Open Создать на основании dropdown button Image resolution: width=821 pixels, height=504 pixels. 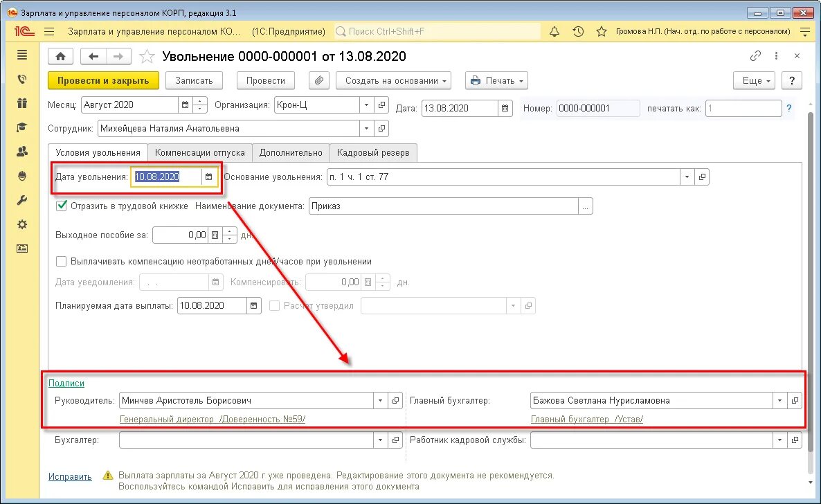pos(394,81)
